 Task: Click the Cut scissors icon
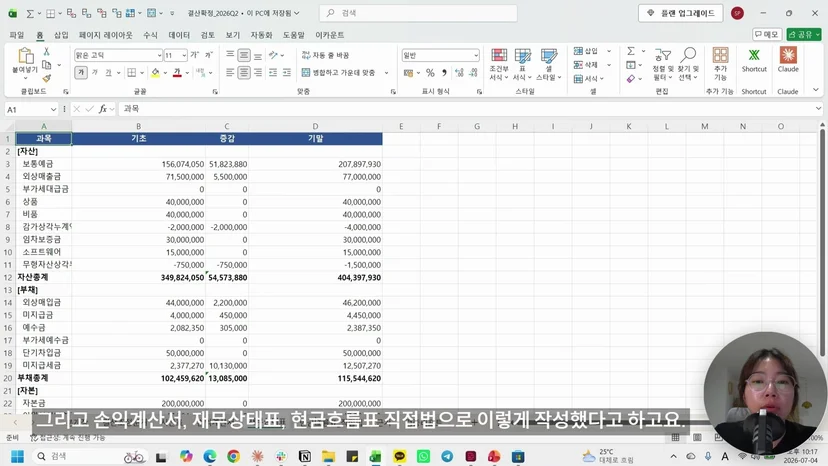[x=46, y=51]
